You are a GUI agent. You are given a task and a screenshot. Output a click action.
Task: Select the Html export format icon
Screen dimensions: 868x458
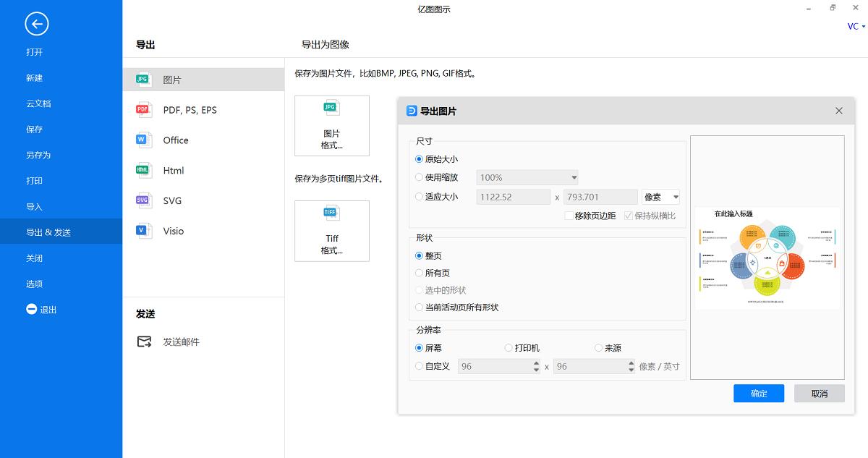pyautogui.click(x=142, y=170)
